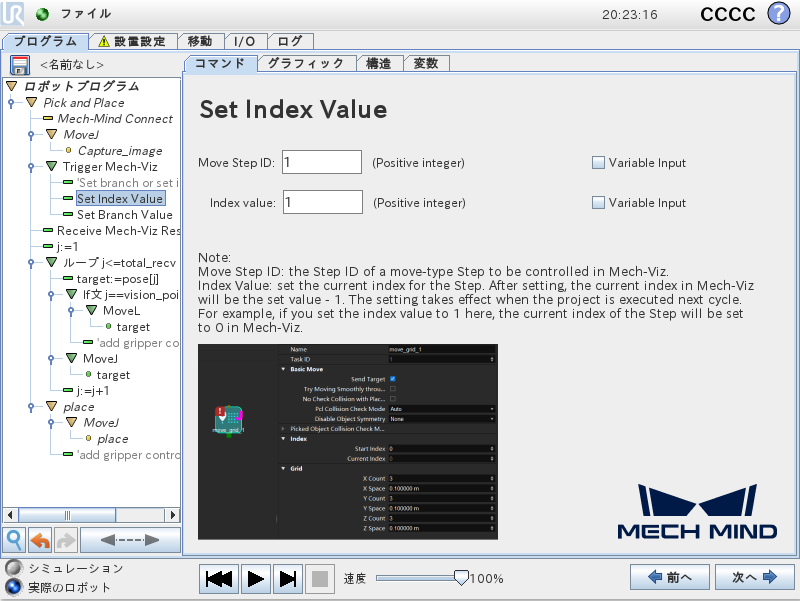Select the コマンド tab

click(220, 63)
